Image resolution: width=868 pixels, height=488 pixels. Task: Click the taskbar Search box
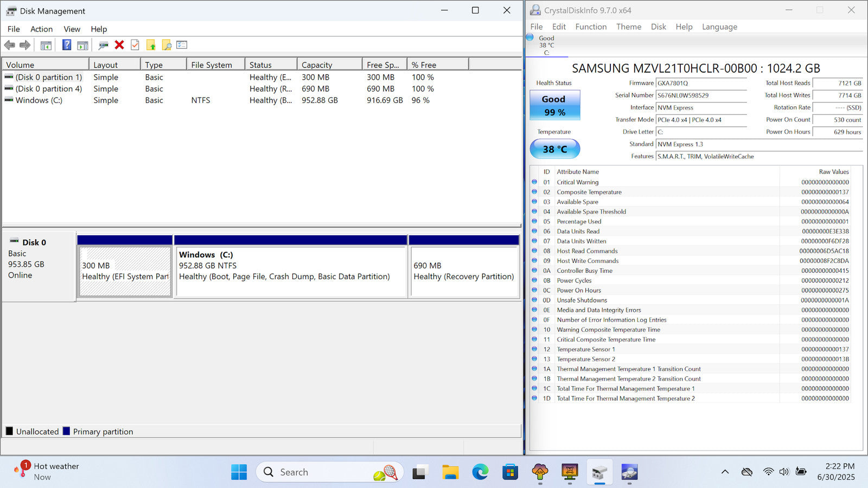pyautogui.click(x=329, y=472)
